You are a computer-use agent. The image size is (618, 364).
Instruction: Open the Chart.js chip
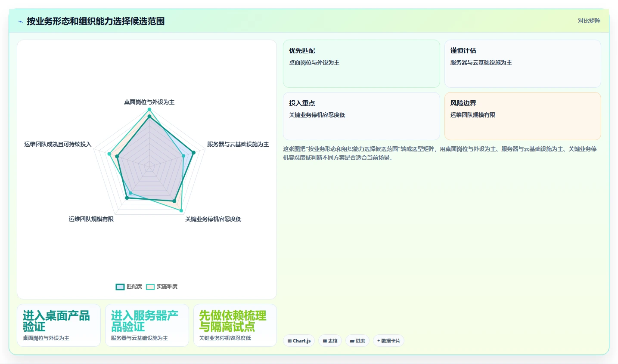[x=299, y=341]
